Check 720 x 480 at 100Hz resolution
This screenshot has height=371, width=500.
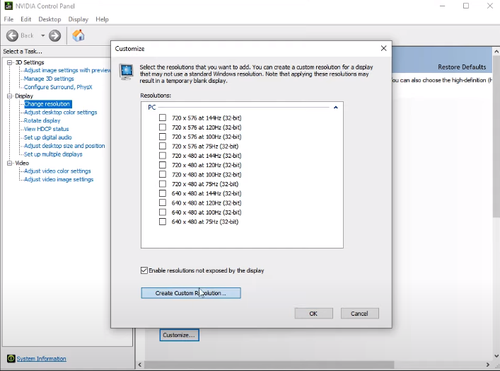[x=162, y=174]
